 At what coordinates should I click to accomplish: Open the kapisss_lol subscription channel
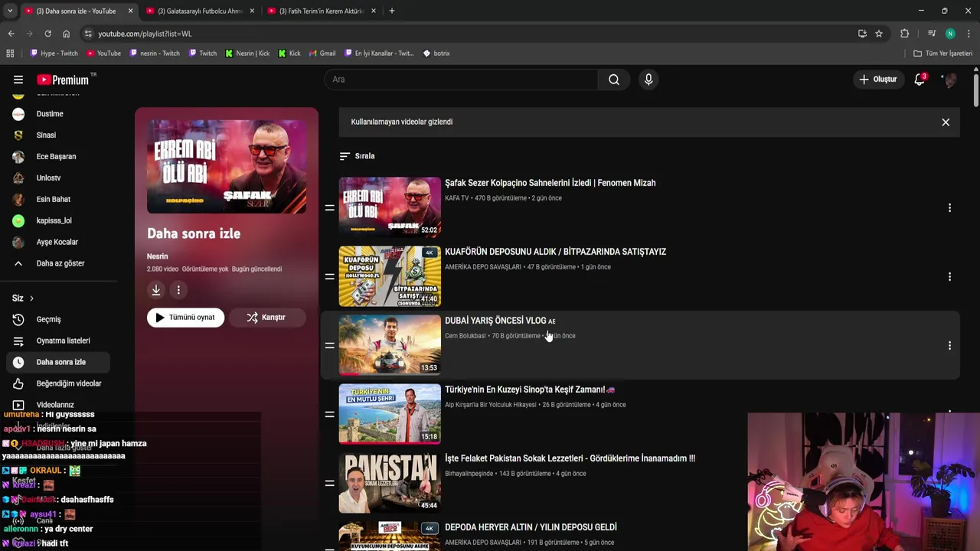pyautogui.click(x=57, y=221)
